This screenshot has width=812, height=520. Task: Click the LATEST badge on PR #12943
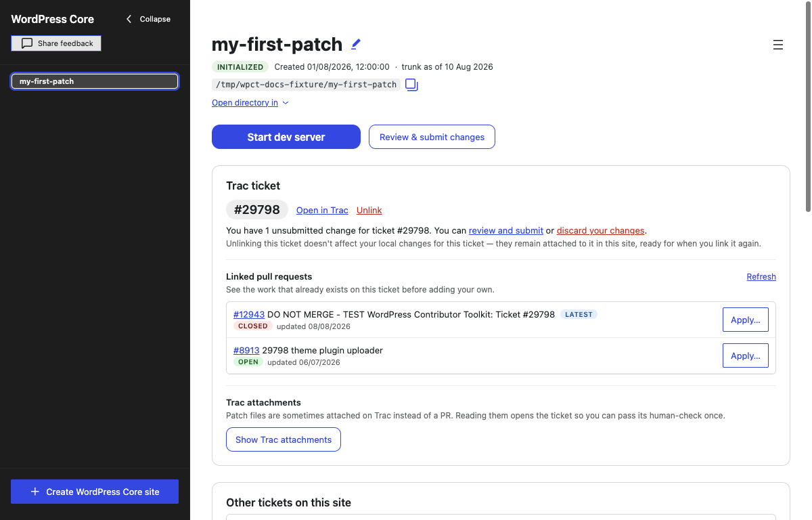579,314
